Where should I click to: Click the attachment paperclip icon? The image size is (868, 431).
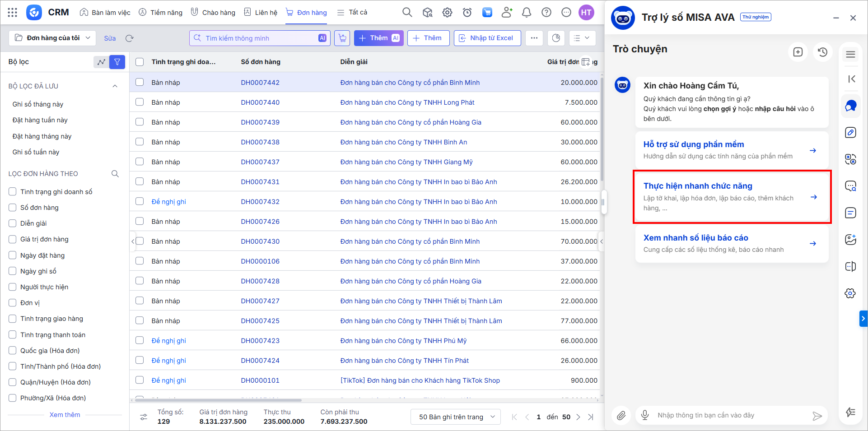click(x=621, y=415)
